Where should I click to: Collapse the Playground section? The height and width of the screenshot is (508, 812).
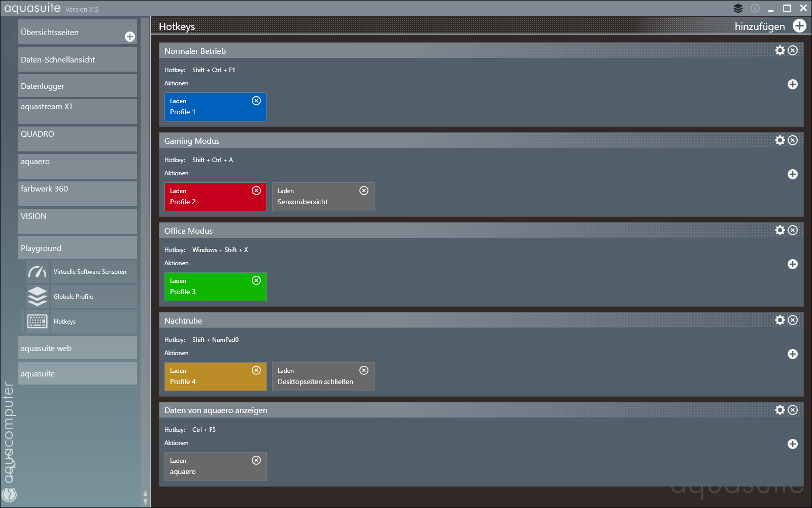coord(78,248)
